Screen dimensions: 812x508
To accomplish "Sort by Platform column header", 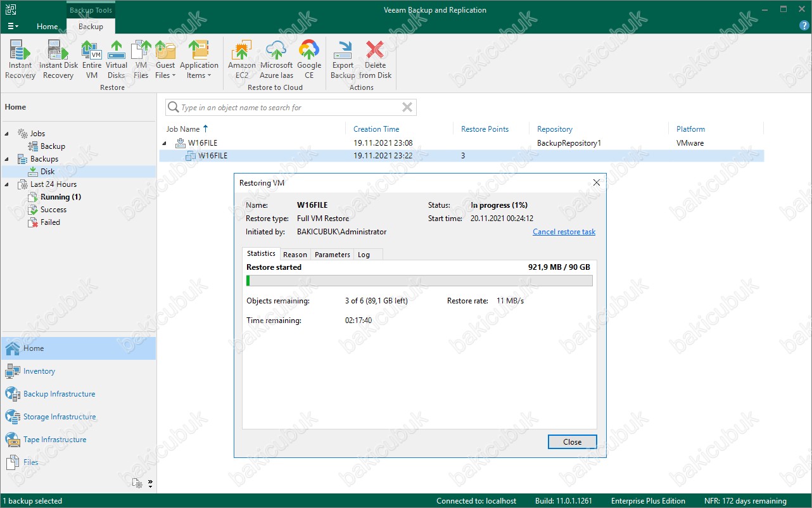I will (x=690, y=129).
